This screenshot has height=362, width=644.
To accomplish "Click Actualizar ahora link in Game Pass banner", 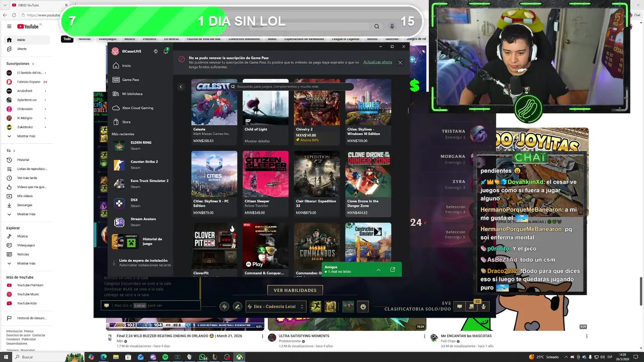I will [x=377, y=62].
